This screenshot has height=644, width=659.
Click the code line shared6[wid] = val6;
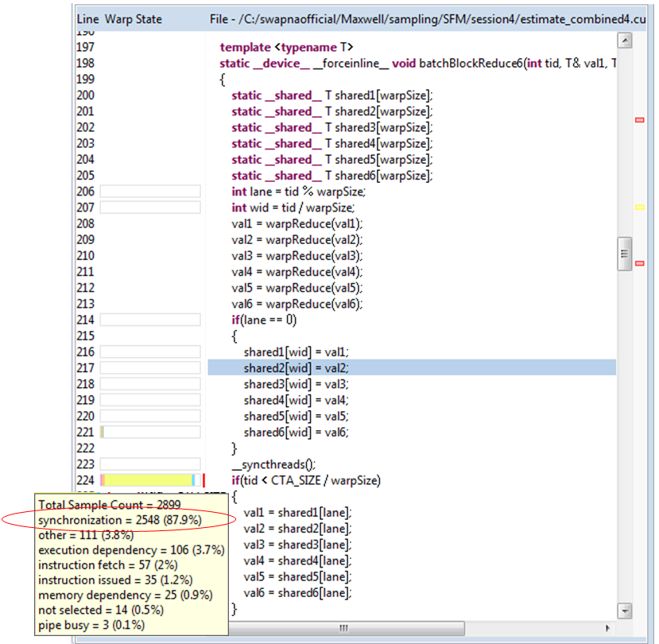tap(296, 433)
